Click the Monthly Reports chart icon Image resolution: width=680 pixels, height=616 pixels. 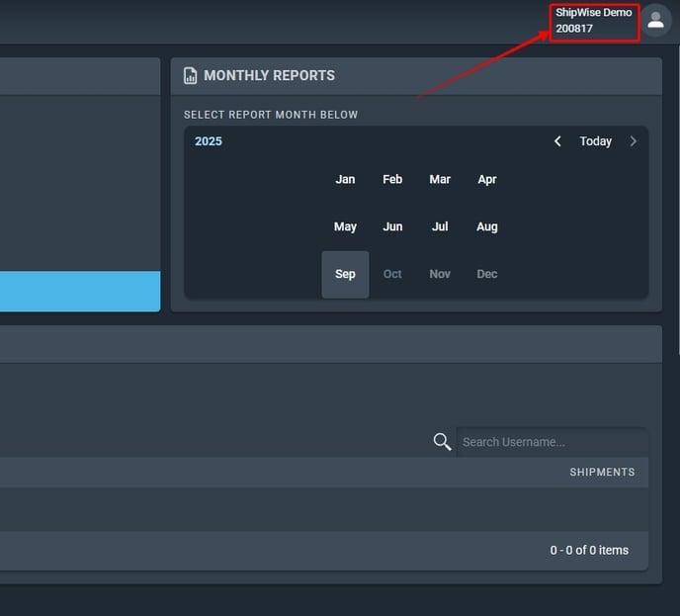point(191,76)
